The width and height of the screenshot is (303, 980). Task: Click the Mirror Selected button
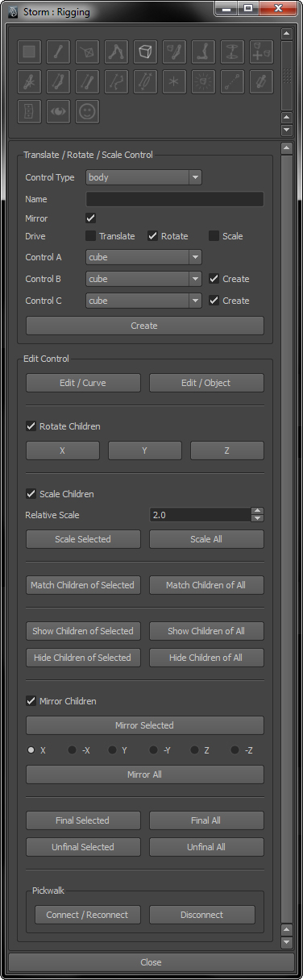click(145, 725)
